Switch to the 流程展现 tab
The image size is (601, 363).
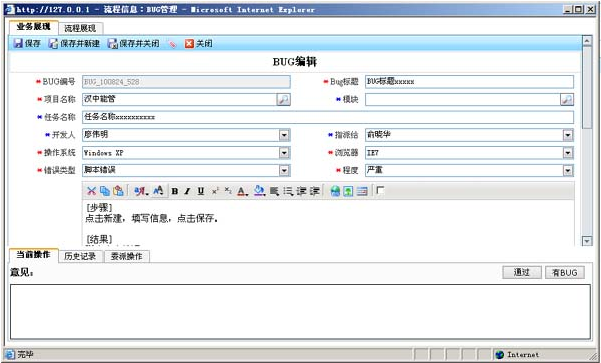pyautogui.click(x=80, y=28)
